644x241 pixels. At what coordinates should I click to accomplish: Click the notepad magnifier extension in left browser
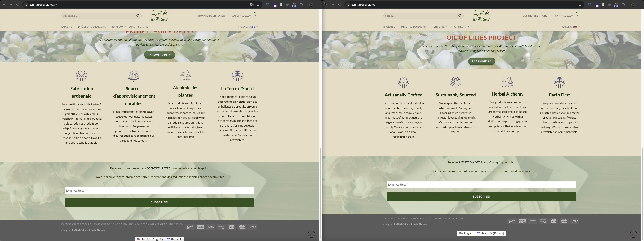click(x=281, y=5)
